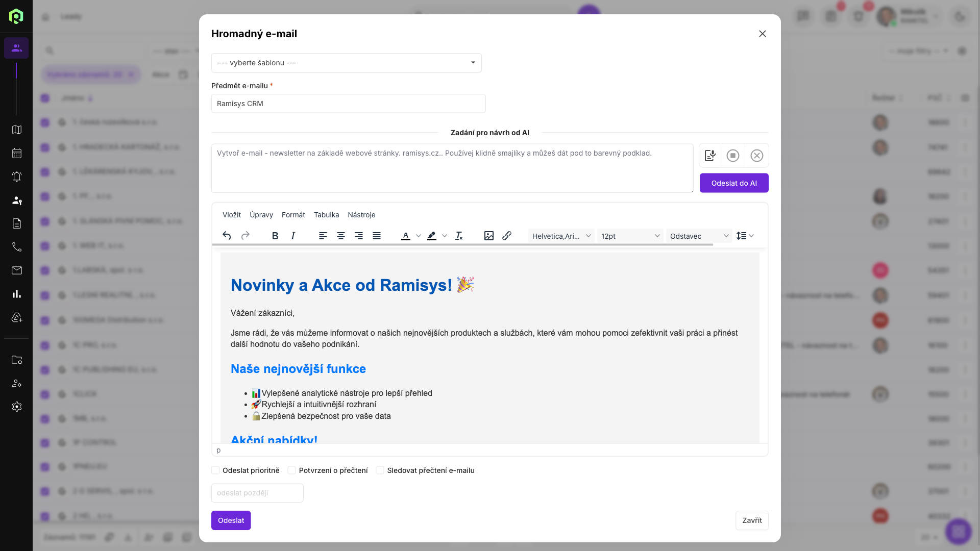Expand the highlight color picker arrow
Viewport: 980px width, 551px height.
(445, 236)
